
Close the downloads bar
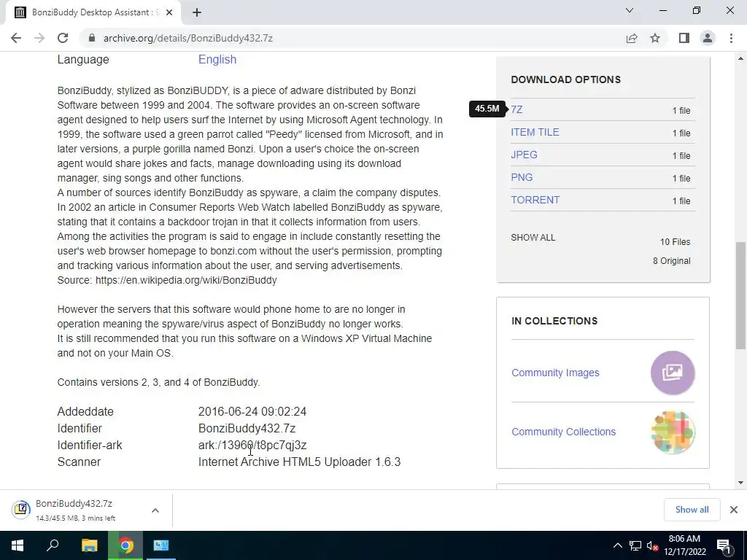click(x=734, y=510)
